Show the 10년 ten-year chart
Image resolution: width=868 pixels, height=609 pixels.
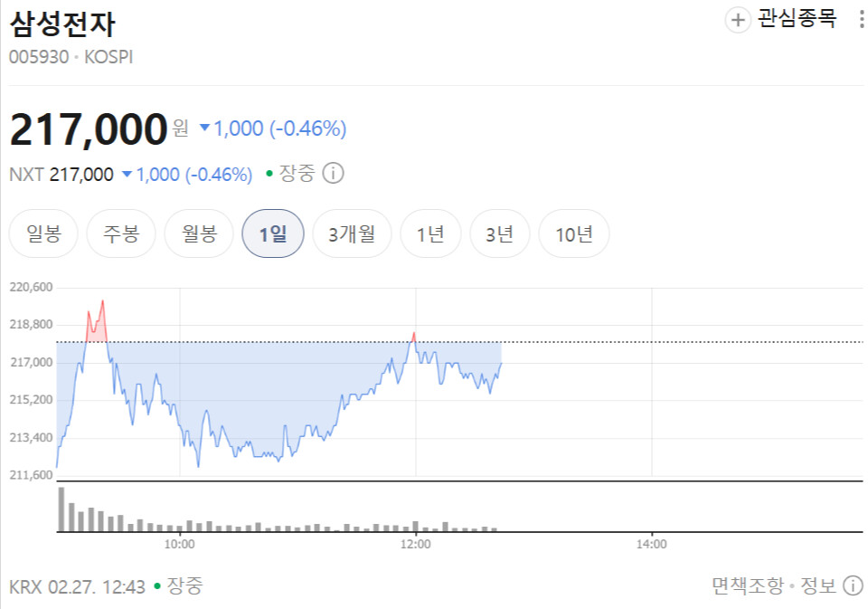pyautogui.click(x=573, y=234)
